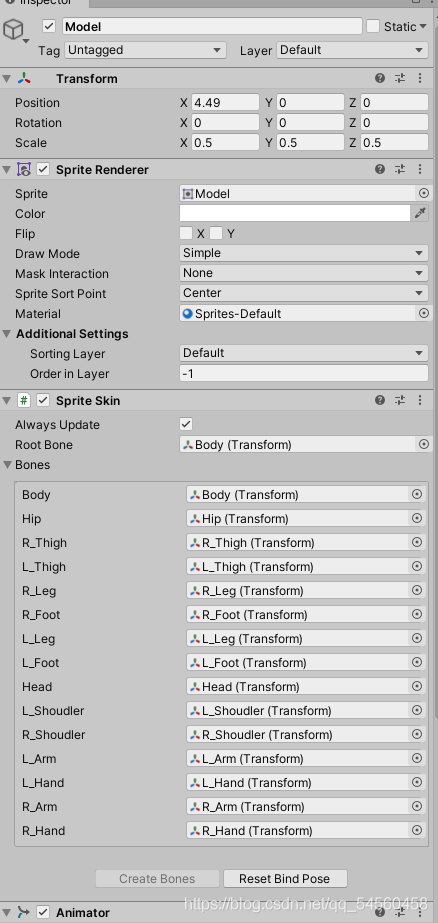The width and height of the screenshot is (438, 923).
Task: Edit Rotation Z value field
Action: (x=394, y=122)
